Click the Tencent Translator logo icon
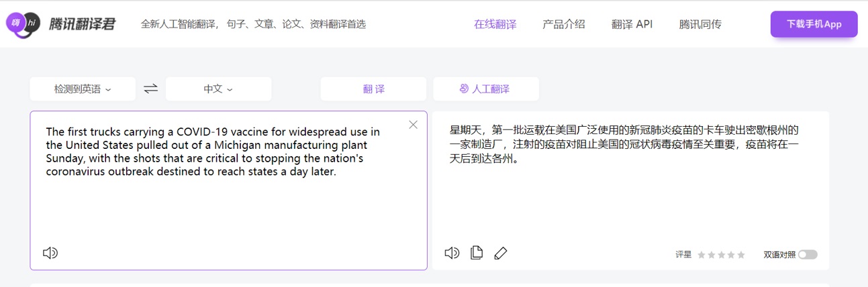Image resolution: width=868 pixels, height=287 pixels. click(23, 24)
